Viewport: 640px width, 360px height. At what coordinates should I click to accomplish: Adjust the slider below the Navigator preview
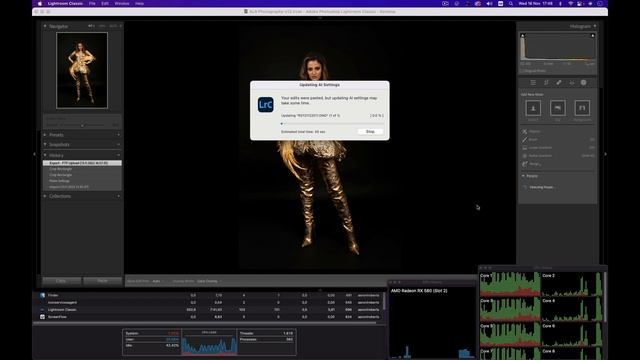82,125
